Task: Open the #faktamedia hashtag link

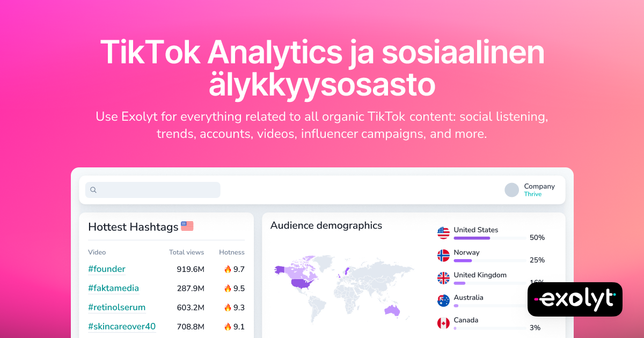Action: point(113,289)
